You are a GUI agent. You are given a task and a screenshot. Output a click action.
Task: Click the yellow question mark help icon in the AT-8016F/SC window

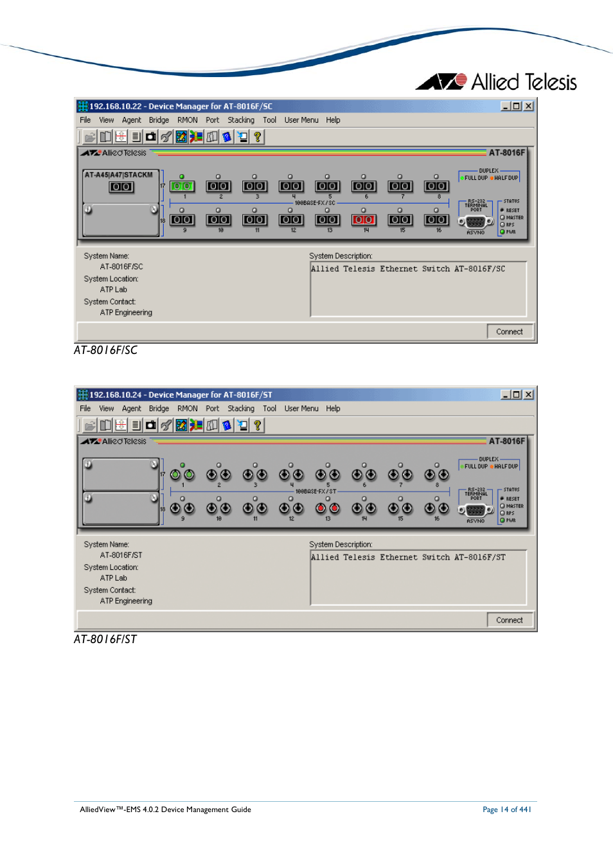[258, 137]
